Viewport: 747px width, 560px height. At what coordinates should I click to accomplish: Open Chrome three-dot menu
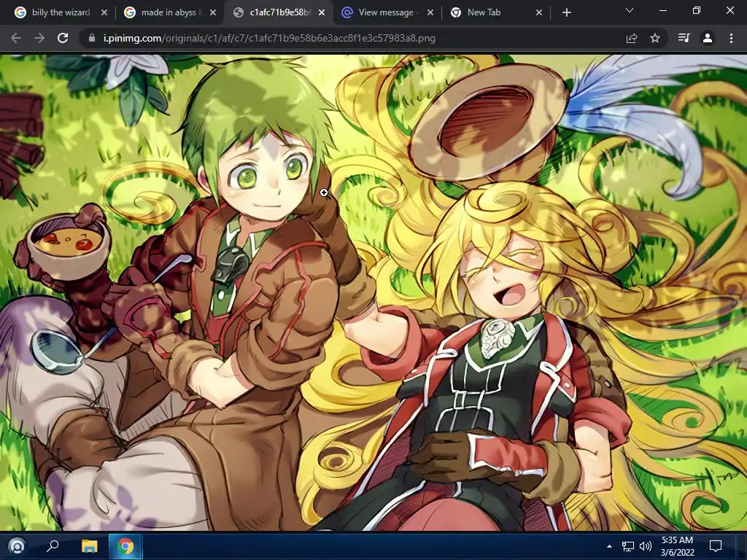731,38
